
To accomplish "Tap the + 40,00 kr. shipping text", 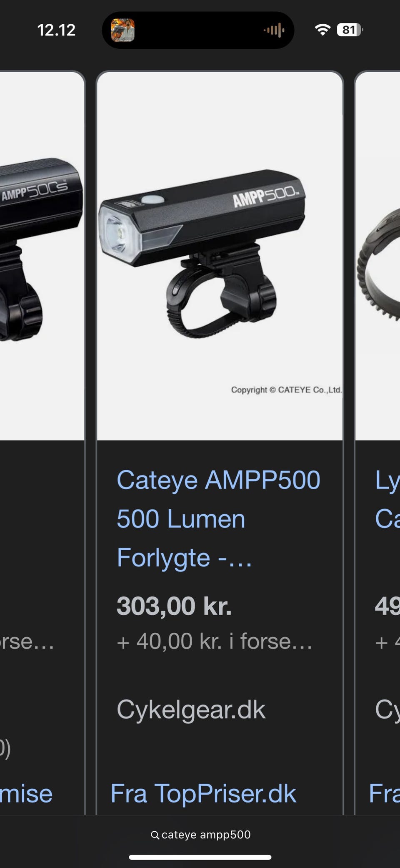I will point(214,641).
